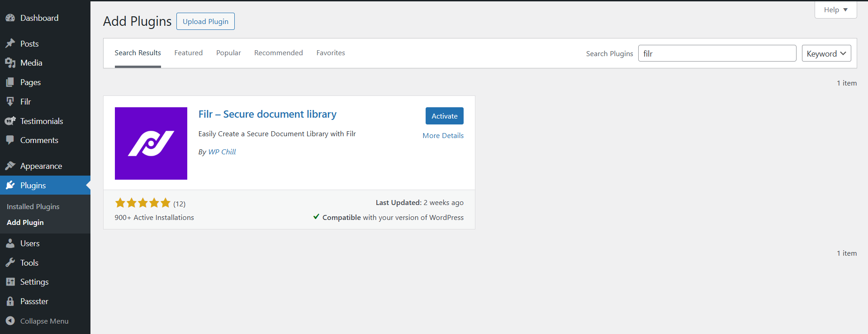Click the green compatible checkmark icon
This screenshot has width=868, height=334.
316,217
